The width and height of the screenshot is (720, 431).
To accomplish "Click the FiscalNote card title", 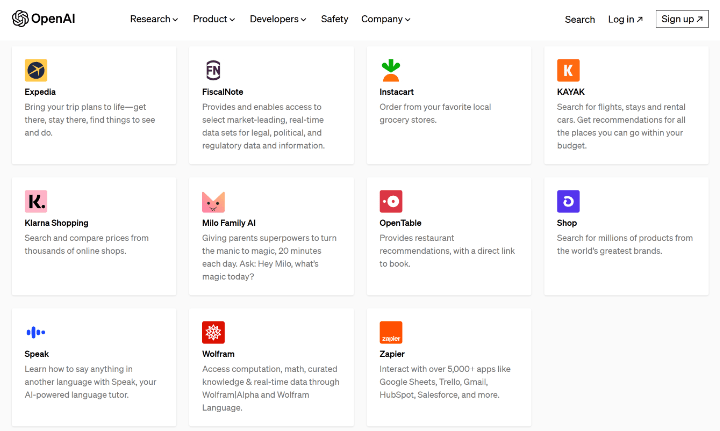I will point(223,92).
